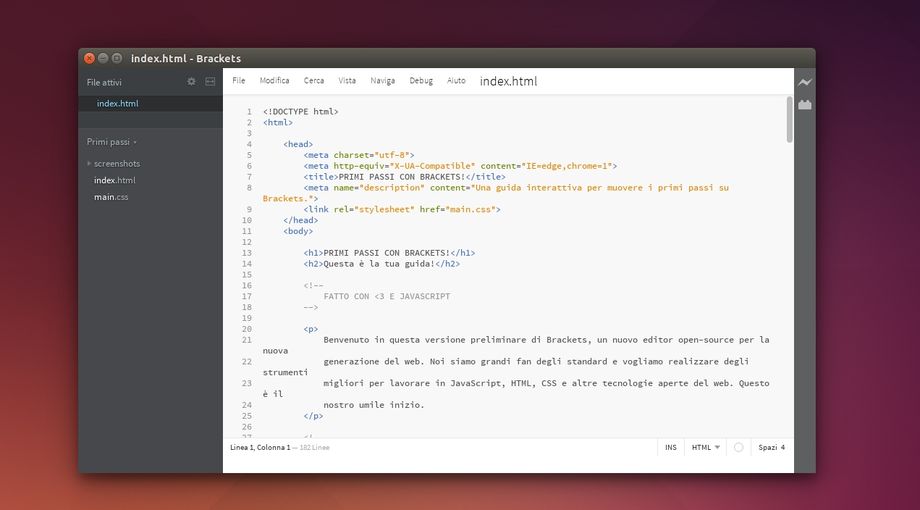Screen dimensions: 920x510
Task: Open the HTML language mode dropdown
Action: pyautogui.click(x=705, y=447)
